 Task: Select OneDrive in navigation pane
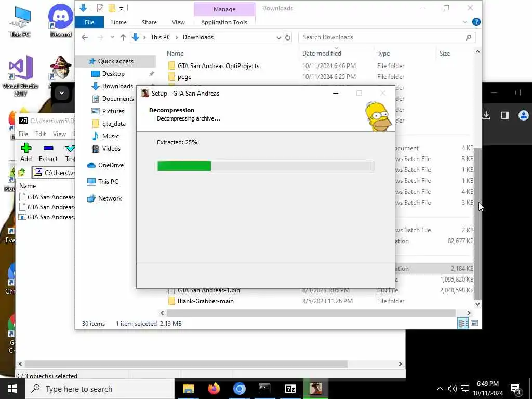(111, 165)
